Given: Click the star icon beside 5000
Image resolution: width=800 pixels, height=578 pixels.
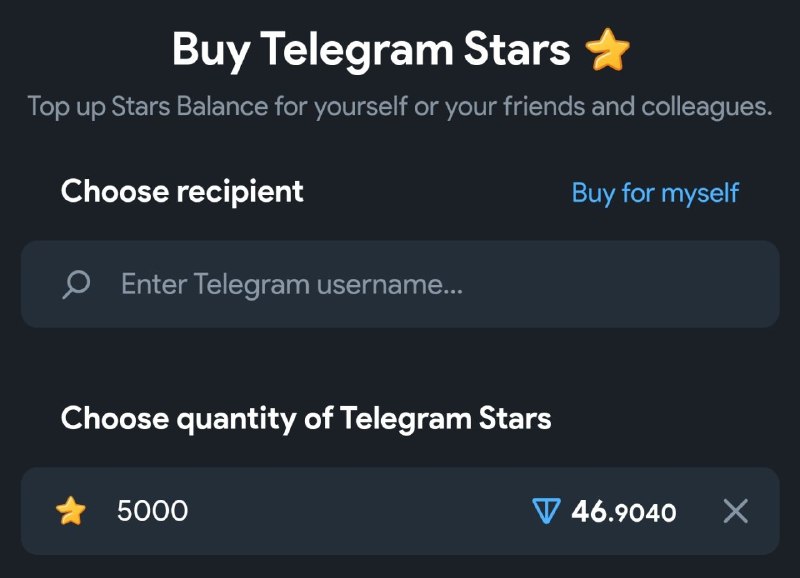Looking at the screenshot, I should click(x=70, y=512).
